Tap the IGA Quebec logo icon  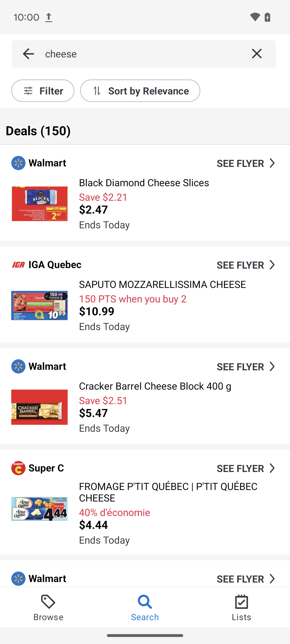point(18,265)
